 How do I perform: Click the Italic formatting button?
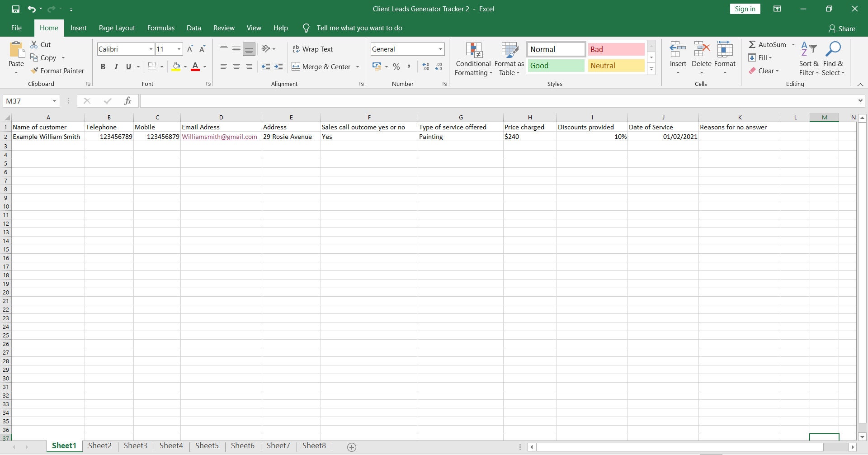(x=116, y=66)
